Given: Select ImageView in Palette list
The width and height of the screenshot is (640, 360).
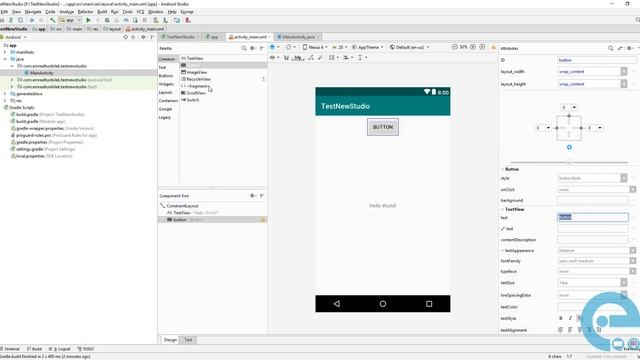Looking at the screenshot, I should pos(194,72).
